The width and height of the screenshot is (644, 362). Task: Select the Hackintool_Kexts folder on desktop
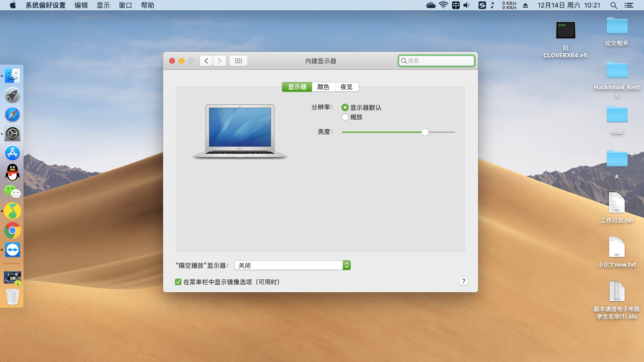click(617, 79)
